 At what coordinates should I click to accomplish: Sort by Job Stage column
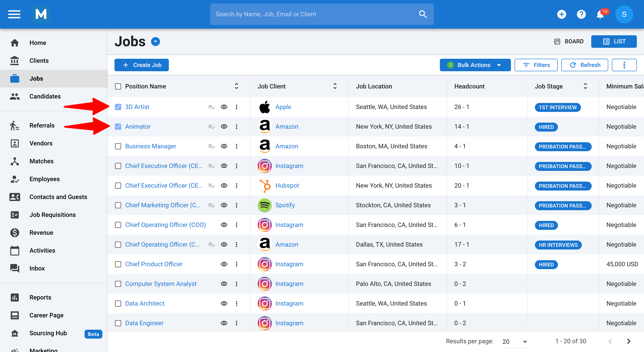pyautogui.click(x=585, y=86)
